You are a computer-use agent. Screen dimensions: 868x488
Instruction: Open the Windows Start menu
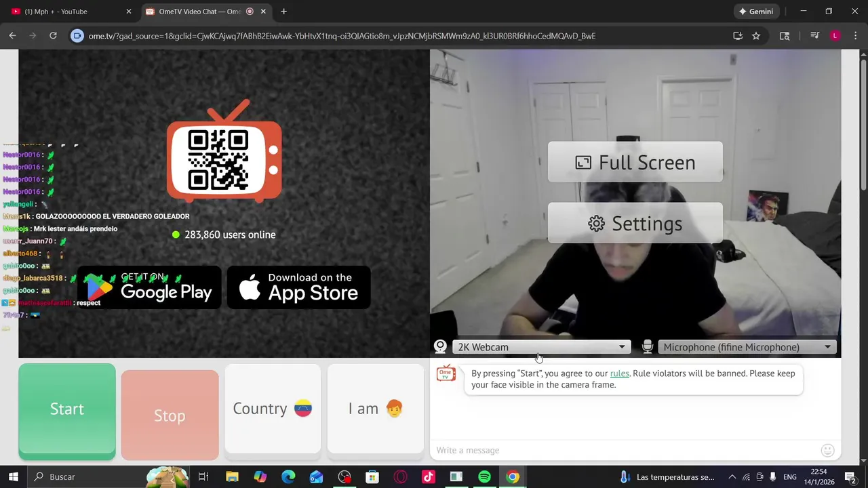13,476
